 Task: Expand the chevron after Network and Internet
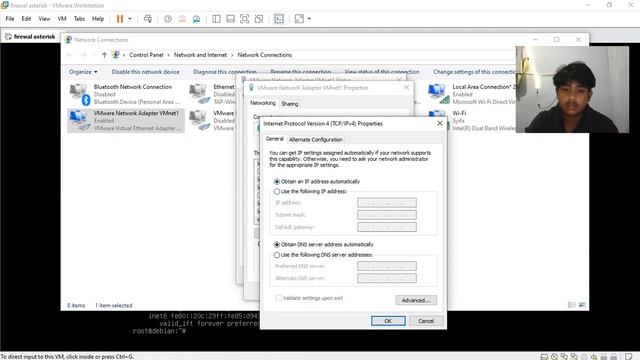(x=232, y=55)
